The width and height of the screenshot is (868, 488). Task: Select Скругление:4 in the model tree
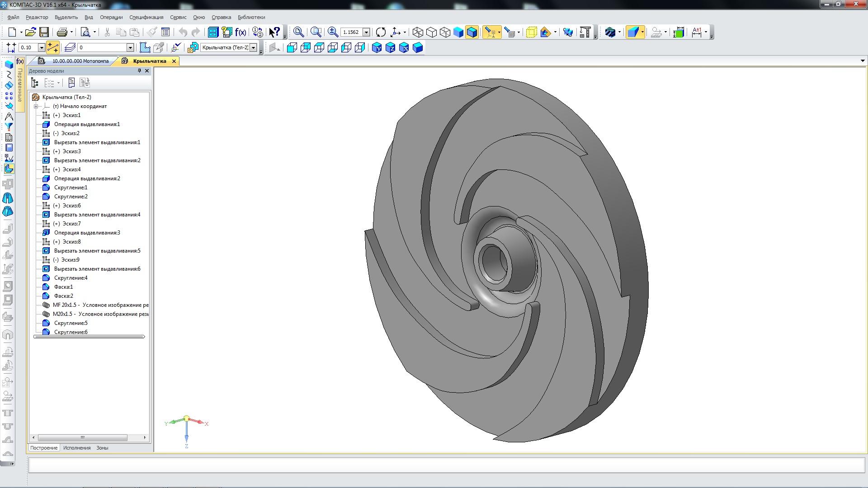pyautogui.click(x=71, y=278)
